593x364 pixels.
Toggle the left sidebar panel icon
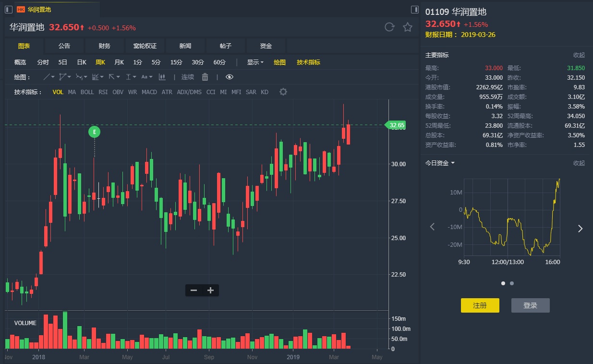[x=9, y=10]
